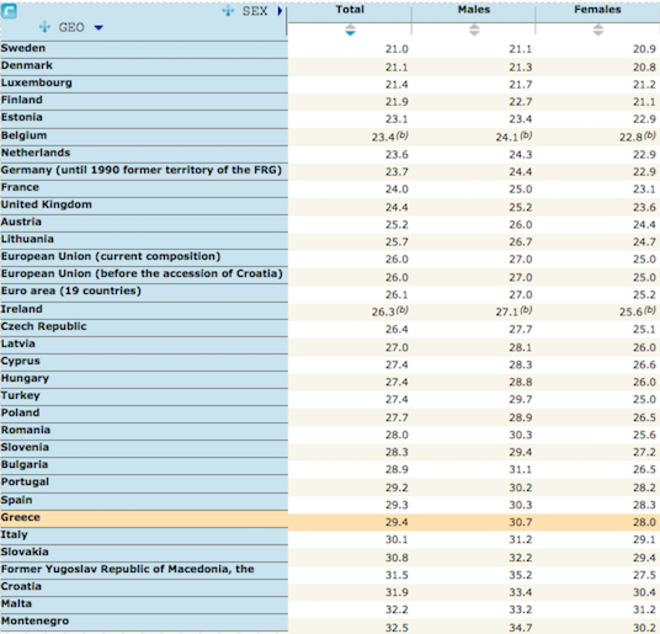The height and width of the screenshot is (634, 660).
Task: Select the highlighted Greece row label
Action: pyautogui.click(x=21, y=517)
